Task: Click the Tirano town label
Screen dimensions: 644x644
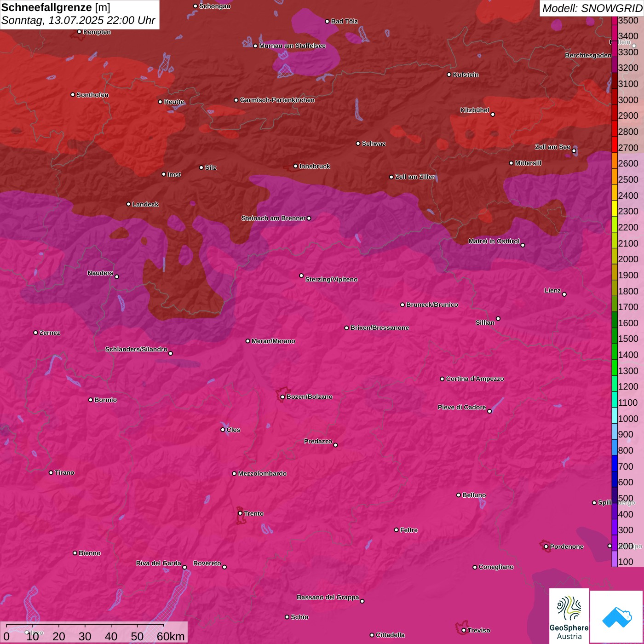Action: (64, 472)
